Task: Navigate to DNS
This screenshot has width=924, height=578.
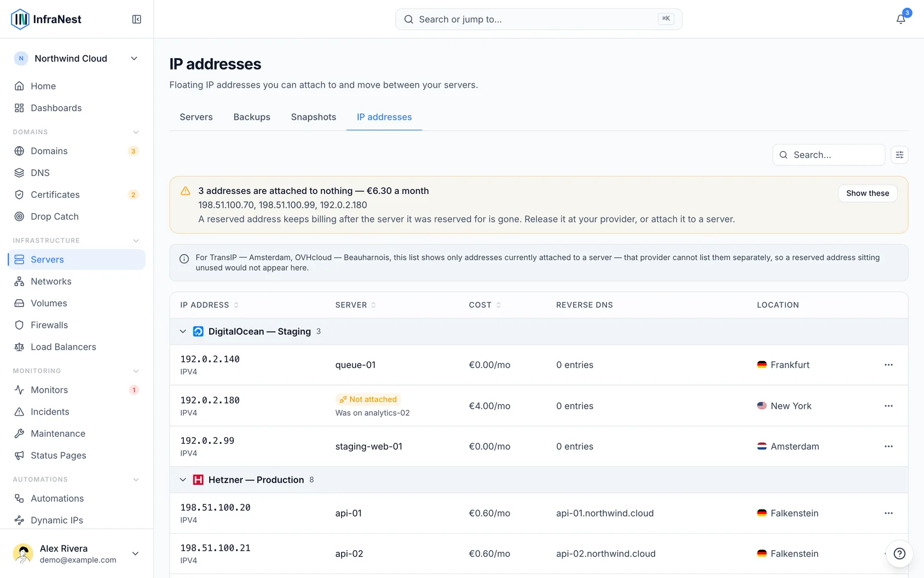Action: 77,173
